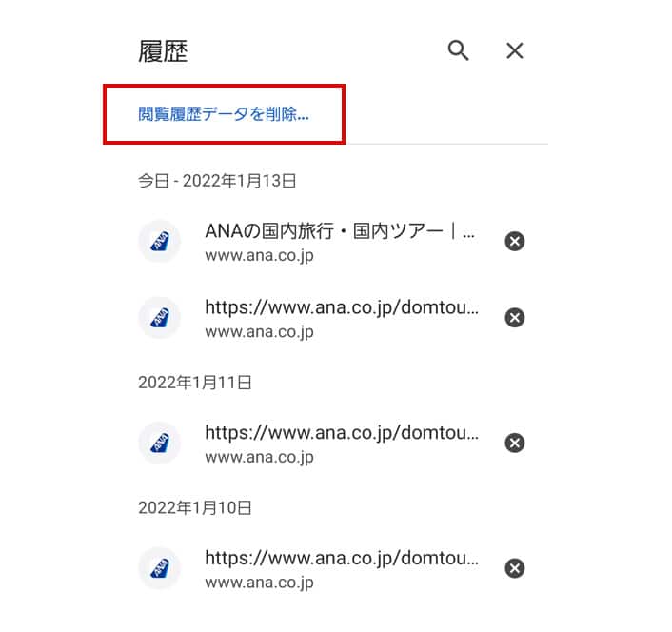Select the 2022年1月10日 date header
This screenshot has width=672, height=632.
coord(194,507)
